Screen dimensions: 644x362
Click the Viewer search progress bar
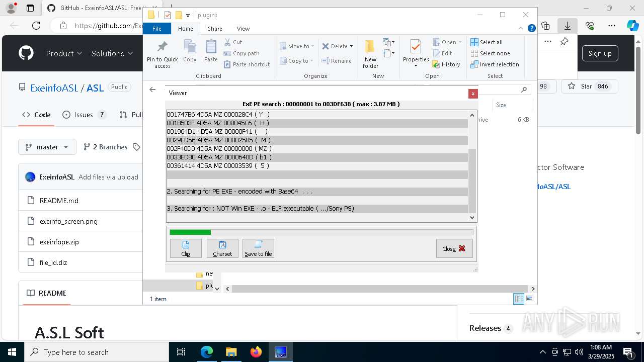tap(321, 232)
